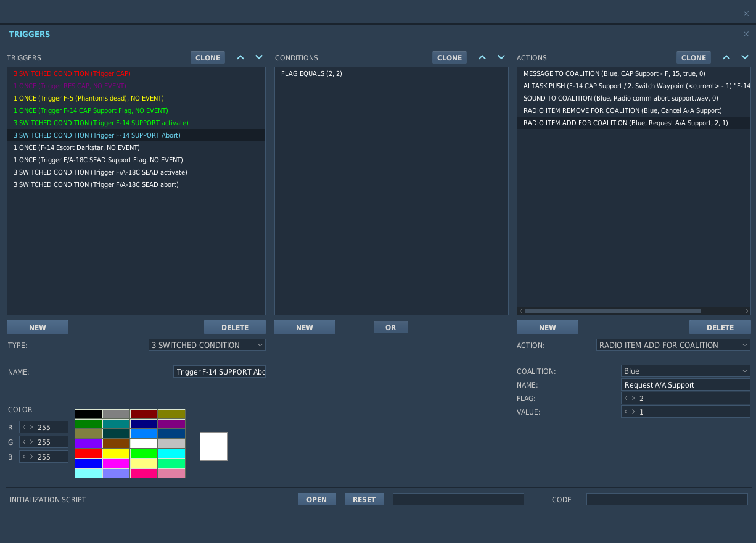Pick the yellow color swatch

[x=116, y=454]
